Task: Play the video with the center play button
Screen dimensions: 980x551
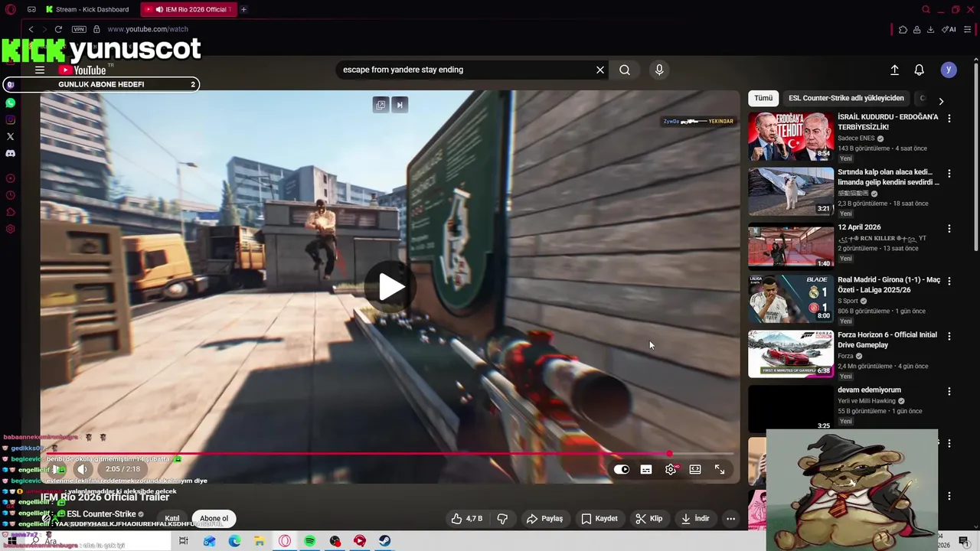Action: (391, 287)
